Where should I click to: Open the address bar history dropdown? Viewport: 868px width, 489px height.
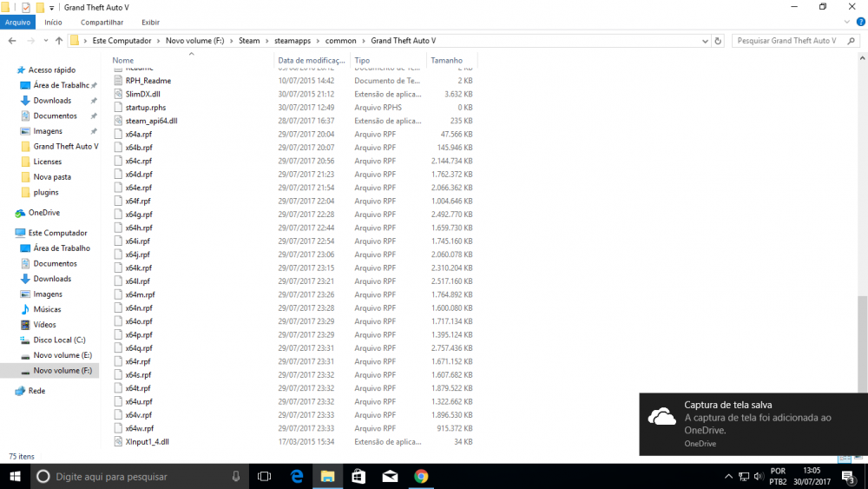tap(705, 41)
